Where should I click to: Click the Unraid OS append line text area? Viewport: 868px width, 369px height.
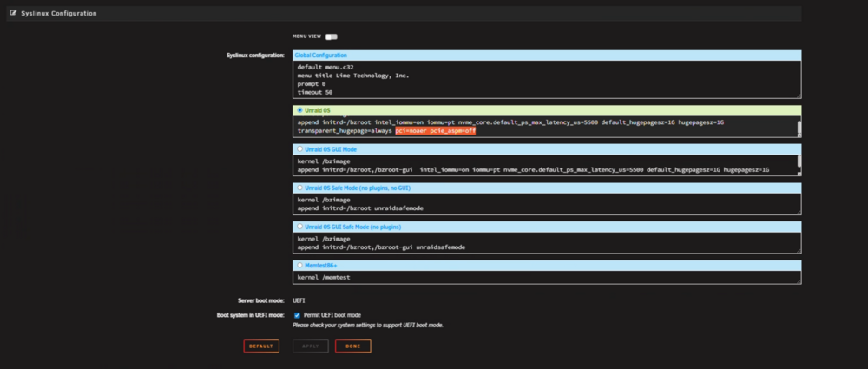[545, 126]
